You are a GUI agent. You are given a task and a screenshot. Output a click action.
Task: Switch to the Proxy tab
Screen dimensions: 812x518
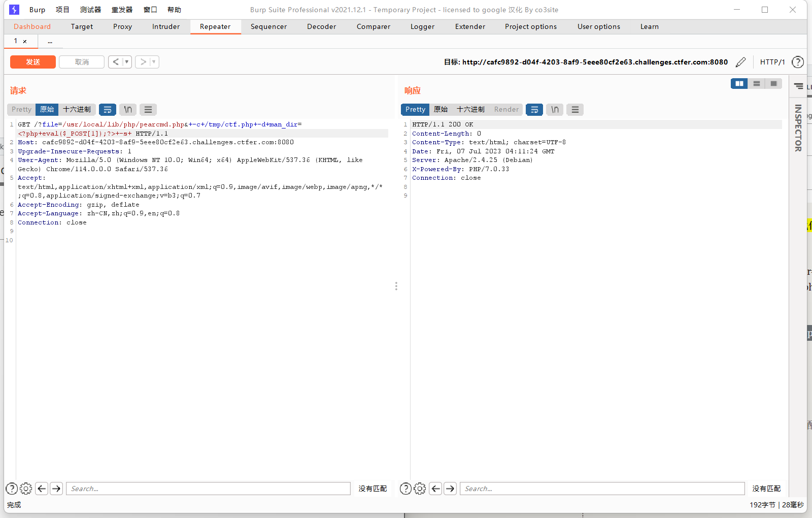point(122,26)
